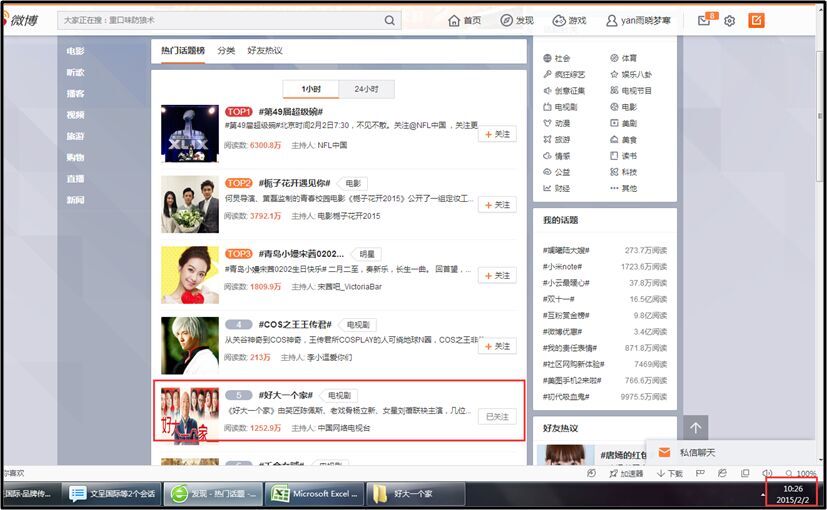The width and height of the screenshot is (827, 510).
Task: Click the Super Bowl XLIX topic thumbnail
Action: coord(190,133)
